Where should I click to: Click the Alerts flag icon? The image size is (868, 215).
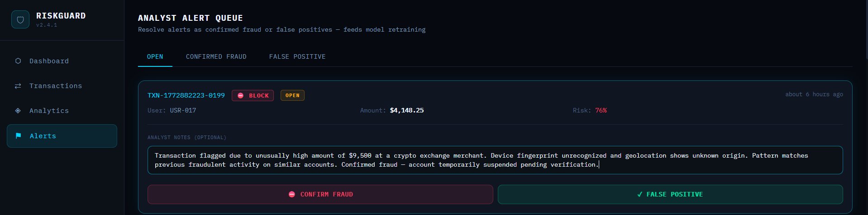pyautogui.click(x=19, y=136)
